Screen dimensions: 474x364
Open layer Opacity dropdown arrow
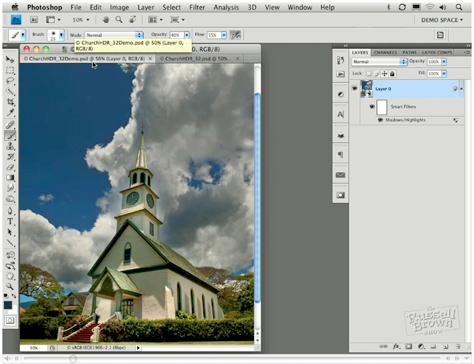(x=444, y=62)
